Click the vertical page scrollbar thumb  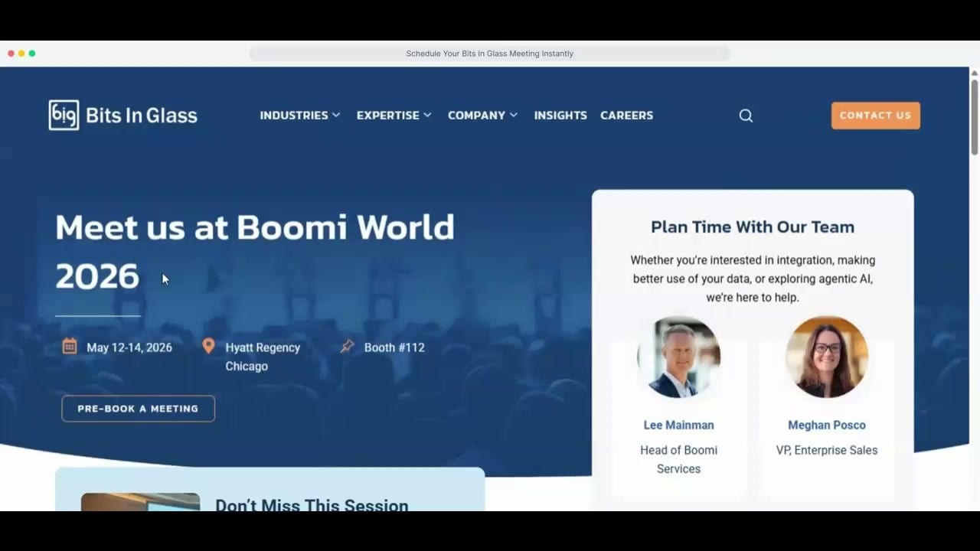pos(975,116)
